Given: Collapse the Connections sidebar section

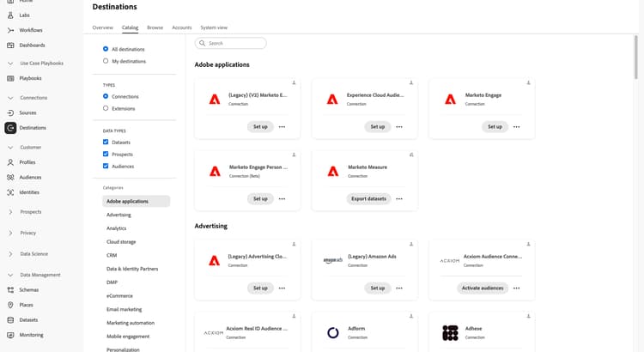Looking at the screenshot, I should (x=10, y=98).
